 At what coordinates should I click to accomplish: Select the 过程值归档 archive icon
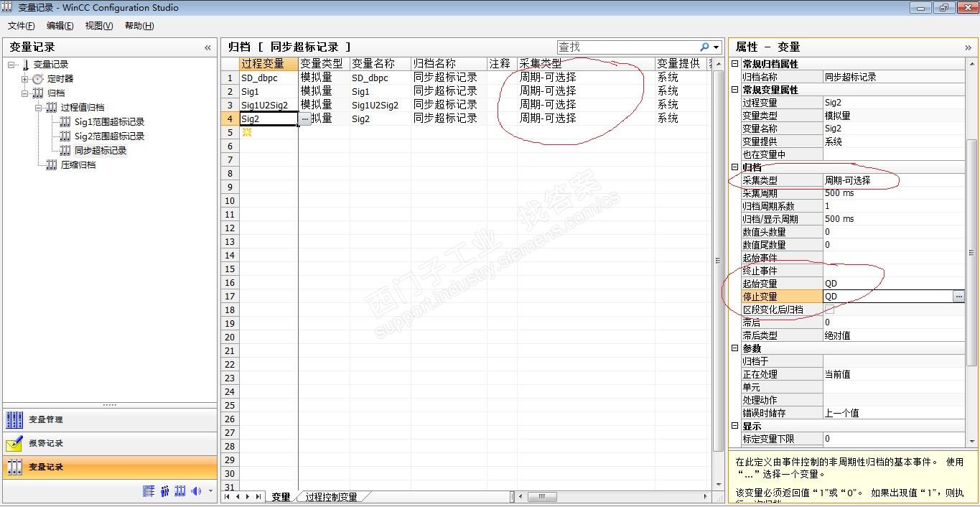[x=52, y=108]
